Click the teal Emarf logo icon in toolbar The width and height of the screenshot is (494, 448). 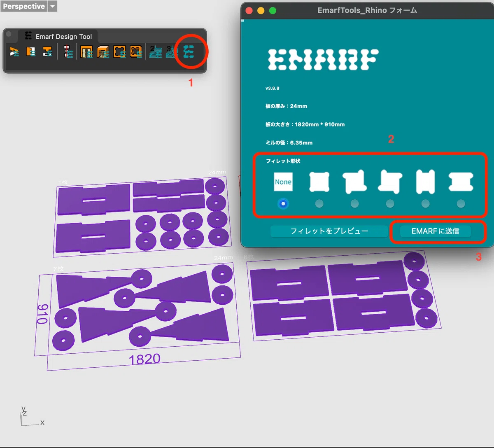point(189,52)
